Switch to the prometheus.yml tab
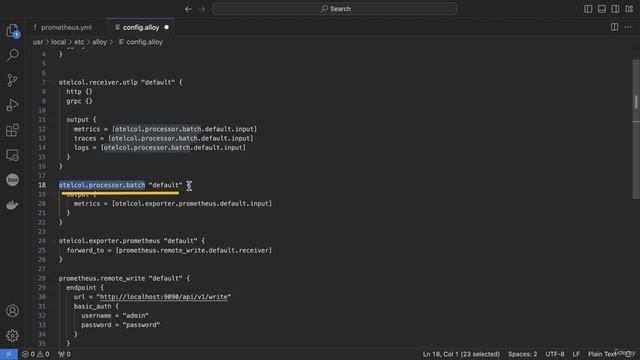Viewport: 640px width, 360px height. point(66,27)
